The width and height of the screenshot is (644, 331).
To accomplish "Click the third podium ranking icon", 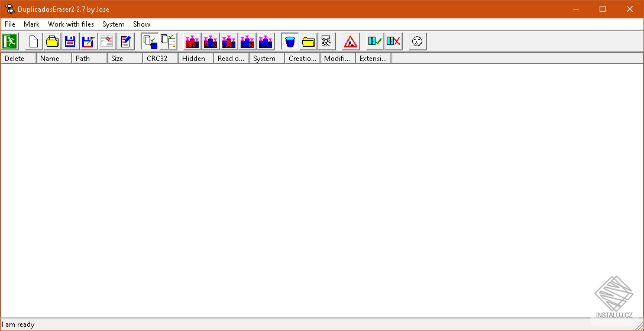I will [229, 41].
